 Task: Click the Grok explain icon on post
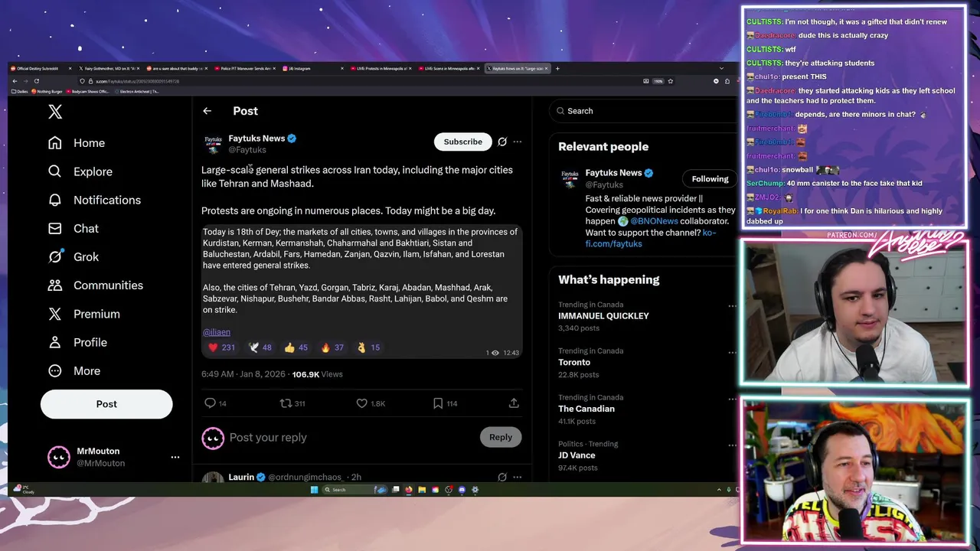(x=502, y=142)
